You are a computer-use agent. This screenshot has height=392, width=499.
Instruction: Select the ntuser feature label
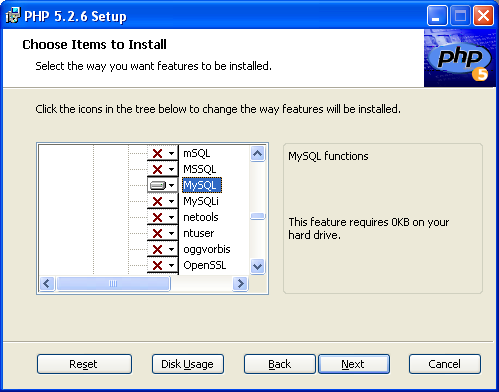click(199, 233)
